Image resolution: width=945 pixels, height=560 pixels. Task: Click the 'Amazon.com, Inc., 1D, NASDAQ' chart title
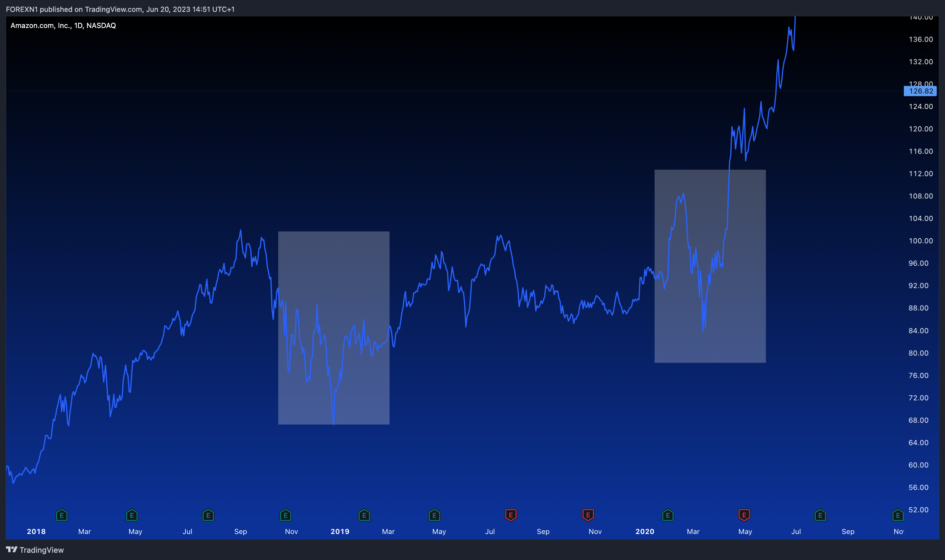[63, 26]
